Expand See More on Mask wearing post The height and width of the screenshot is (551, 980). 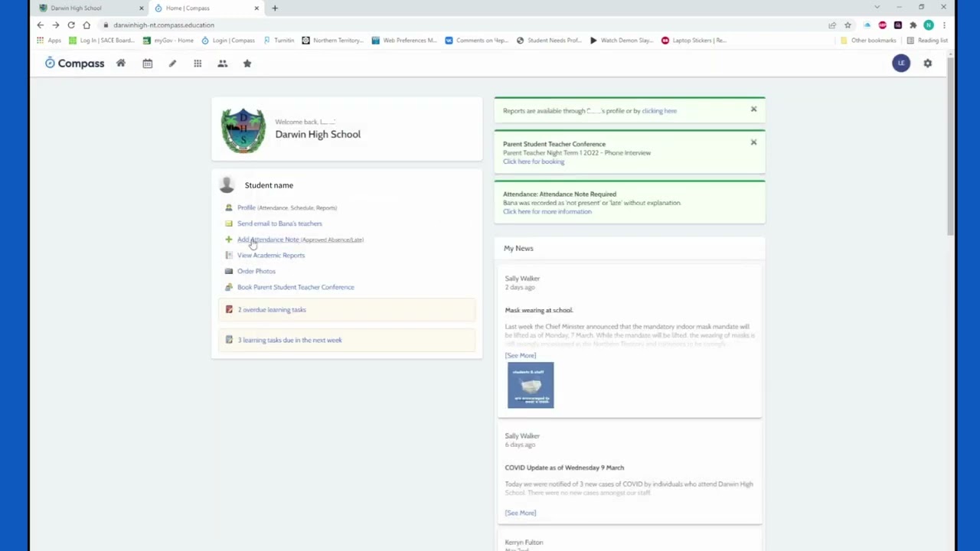[521, 355]
